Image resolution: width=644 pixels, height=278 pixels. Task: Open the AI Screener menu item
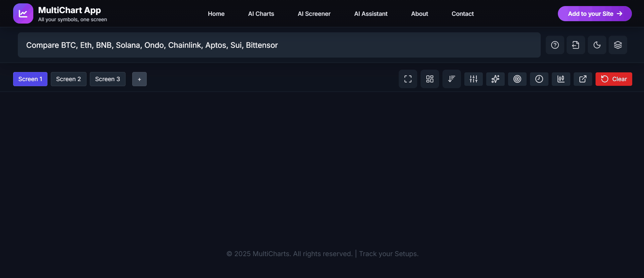coord(314,14)
